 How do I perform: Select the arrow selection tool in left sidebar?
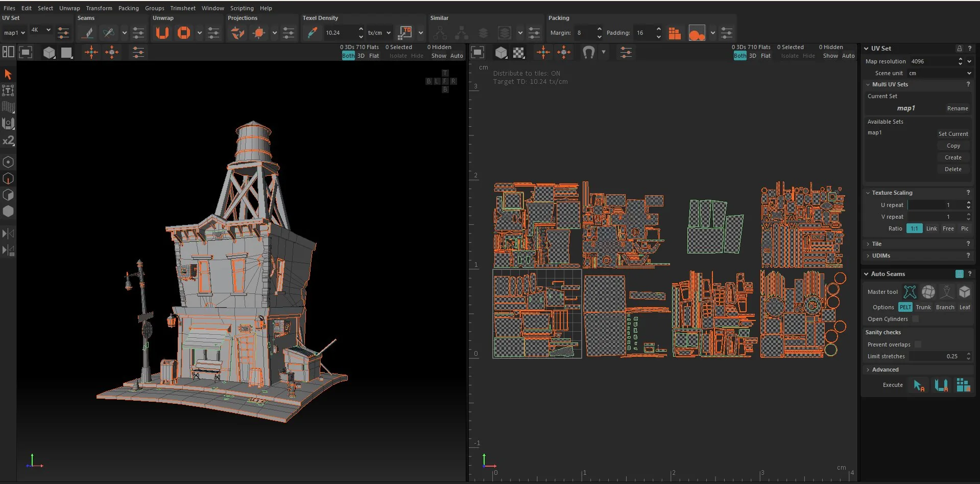click(8, 74)
